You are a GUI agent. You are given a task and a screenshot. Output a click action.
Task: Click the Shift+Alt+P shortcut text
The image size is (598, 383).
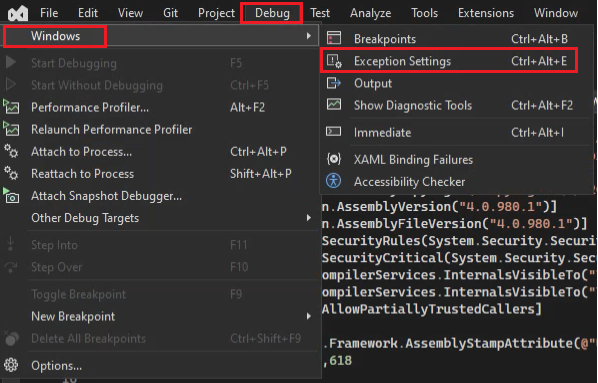pos(260,174)
